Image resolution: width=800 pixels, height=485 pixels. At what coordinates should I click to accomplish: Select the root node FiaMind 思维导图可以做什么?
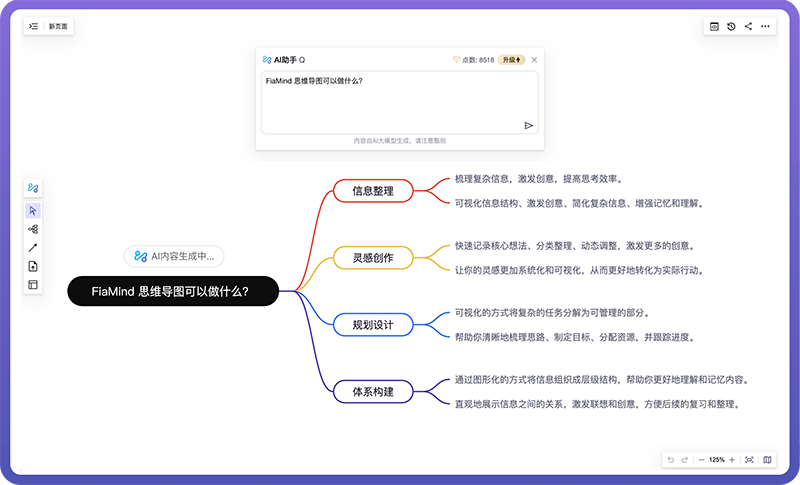click(x=173, y=291)
